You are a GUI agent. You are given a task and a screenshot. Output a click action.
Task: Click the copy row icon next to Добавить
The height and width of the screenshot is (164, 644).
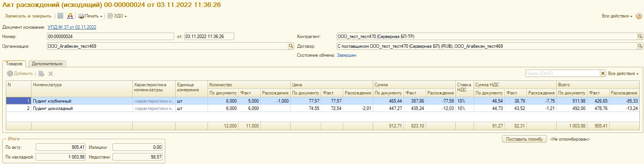tap(42, 73)
